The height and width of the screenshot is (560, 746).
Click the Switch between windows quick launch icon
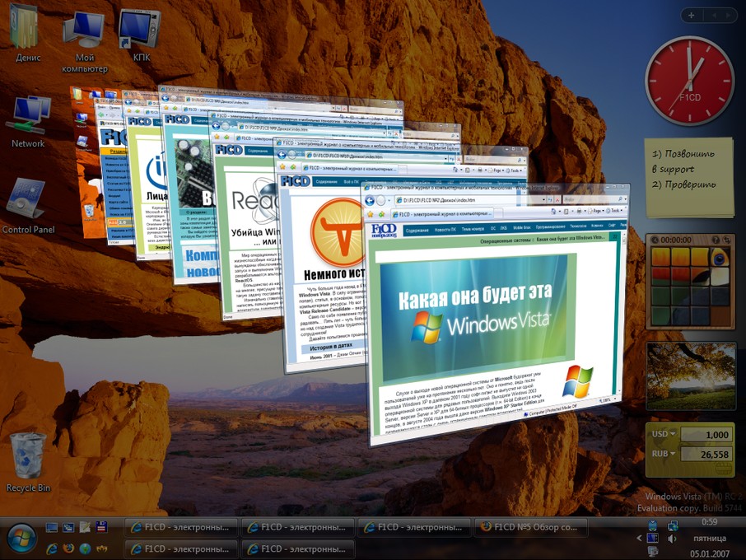tap(68, 527)
